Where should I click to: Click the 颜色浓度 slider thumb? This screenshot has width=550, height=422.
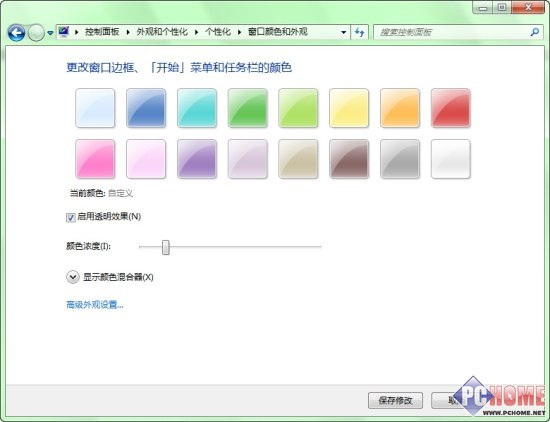coord(166,247)
